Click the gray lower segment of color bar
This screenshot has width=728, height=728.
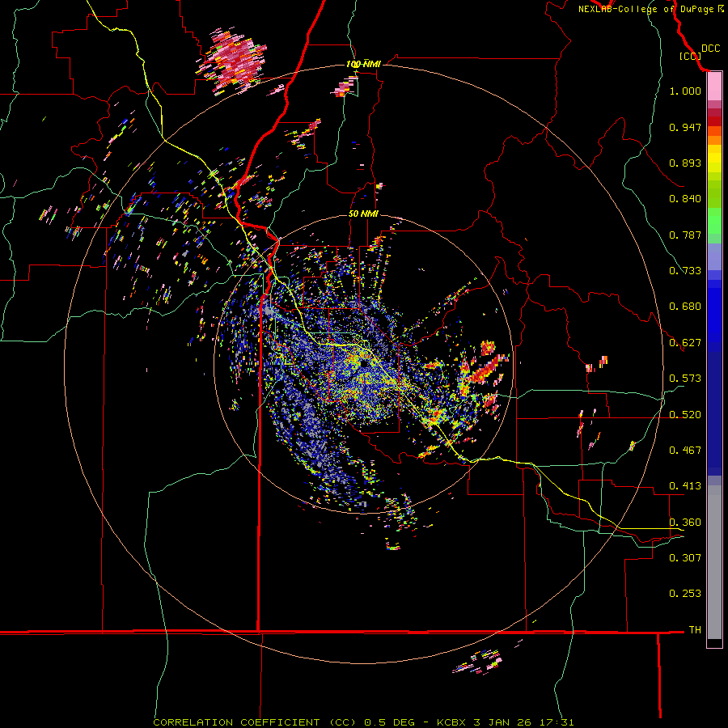[x=714, y=562]
